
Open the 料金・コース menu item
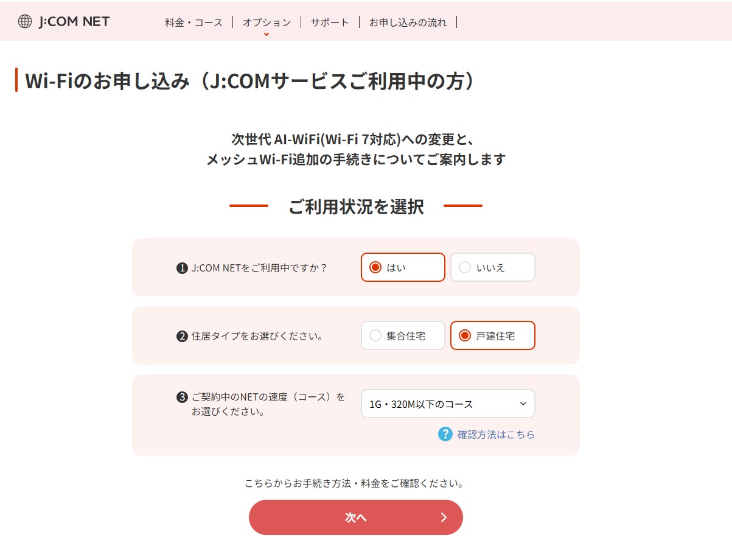(193, 23)
